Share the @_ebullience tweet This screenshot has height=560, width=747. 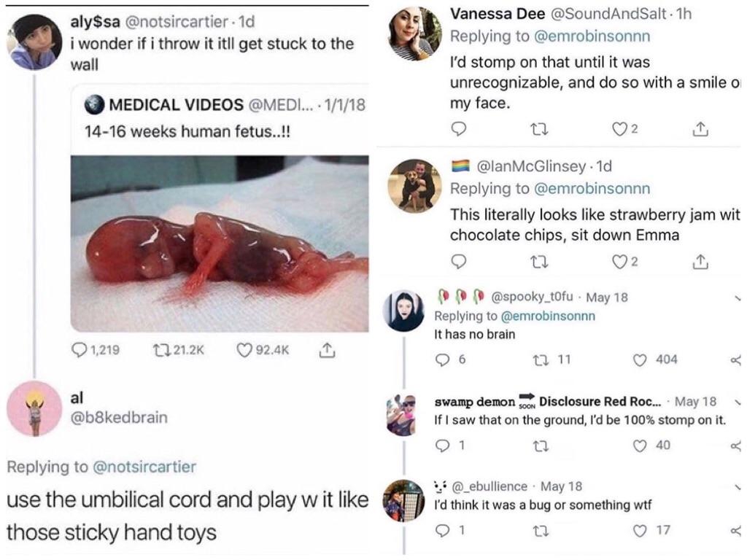(737, 529)
